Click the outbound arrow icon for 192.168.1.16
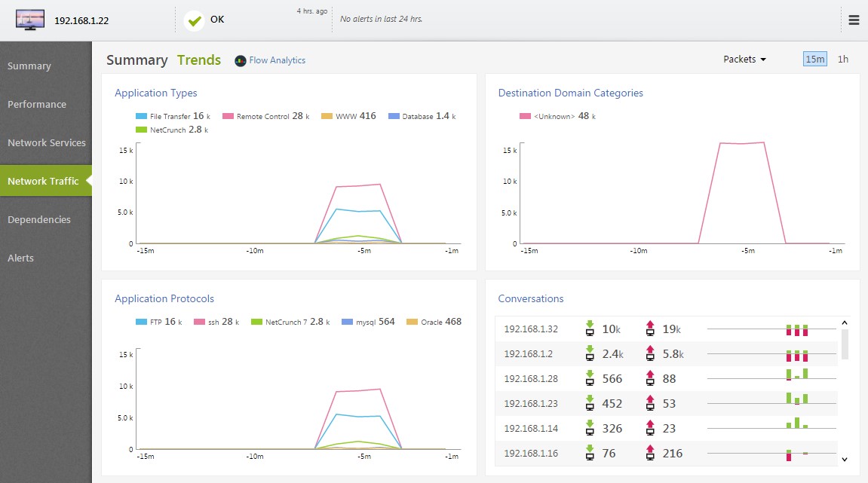This screenshot has width=868, height=483. 650,454
